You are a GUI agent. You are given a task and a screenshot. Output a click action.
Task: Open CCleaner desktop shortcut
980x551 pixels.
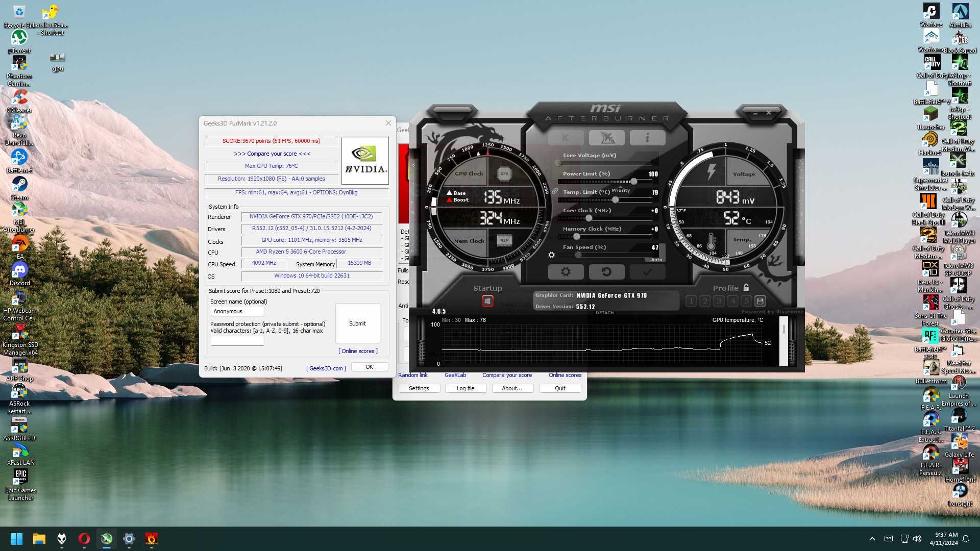(19, 101)
